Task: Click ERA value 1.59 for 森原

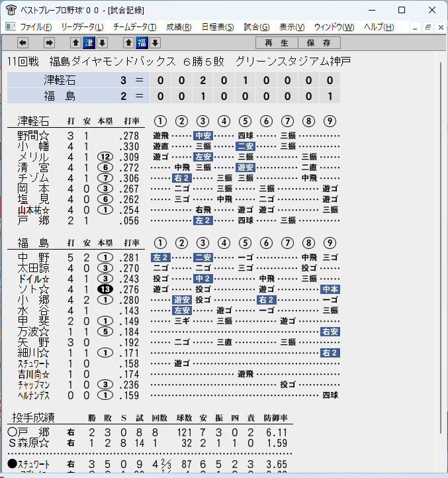Action: tap(277, 443)
